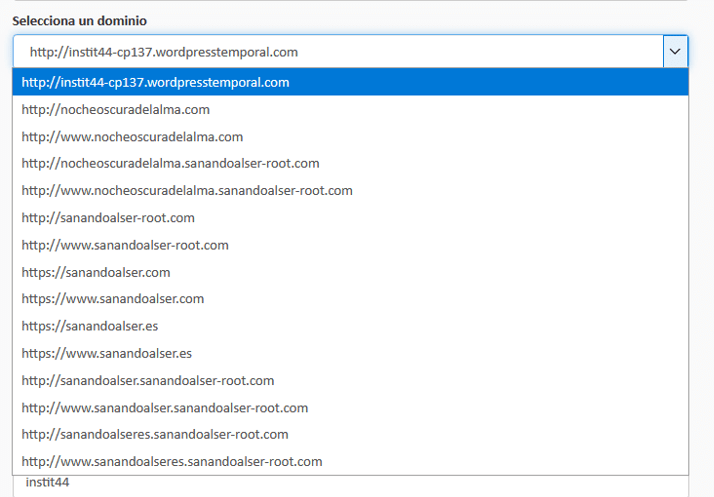This screenshot has height=497, width=714.
Task: Pick https://sanandoalser.com option
Action: [351, 272]
